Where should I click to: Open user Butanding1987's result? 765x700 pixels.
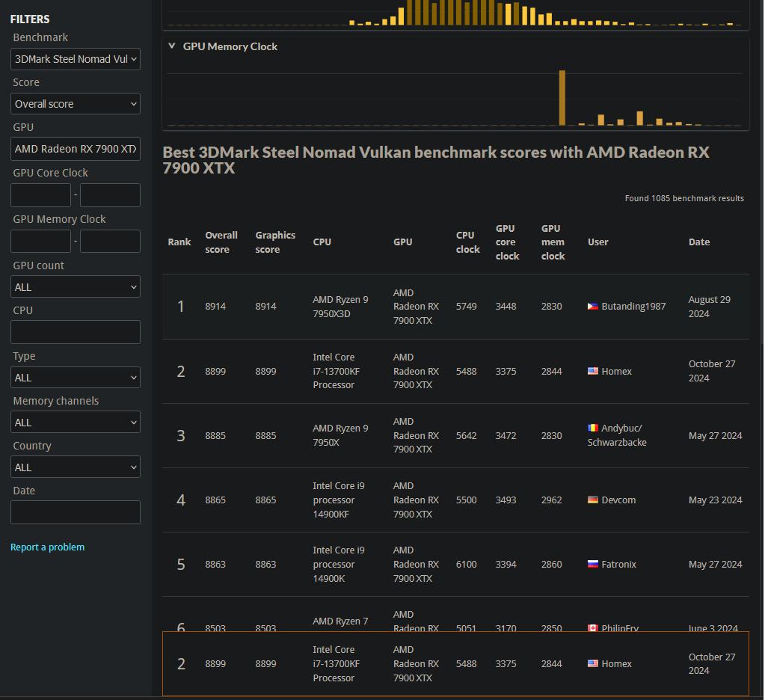[633, 307]
